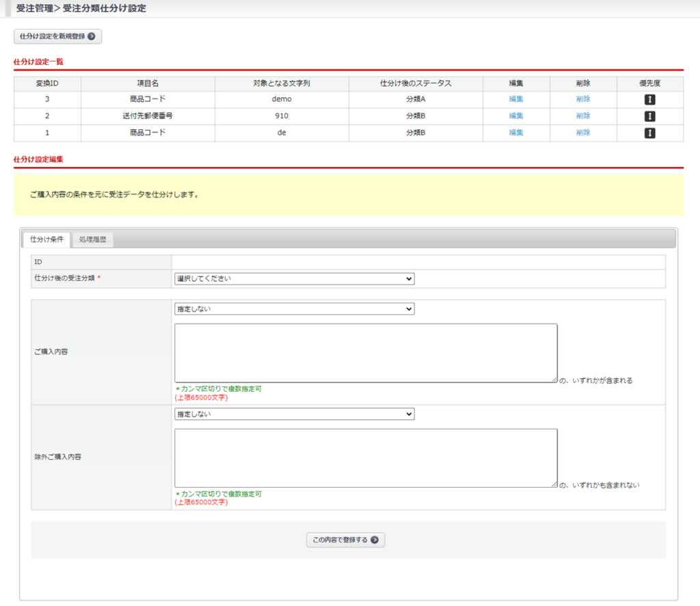Select the 仕分け条件 tab
The image size is (700, 606).
46,240
